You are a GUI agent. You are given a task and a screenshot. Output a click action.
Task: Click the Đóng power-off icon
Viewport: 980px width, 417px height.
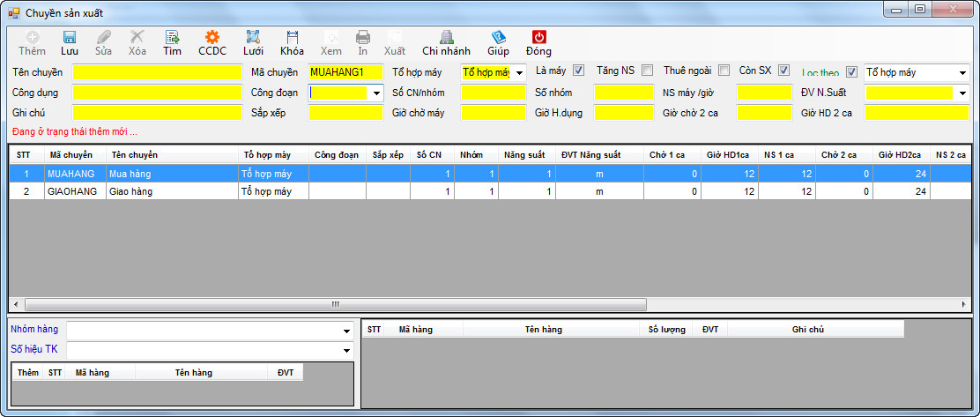[x=538, y=37]
